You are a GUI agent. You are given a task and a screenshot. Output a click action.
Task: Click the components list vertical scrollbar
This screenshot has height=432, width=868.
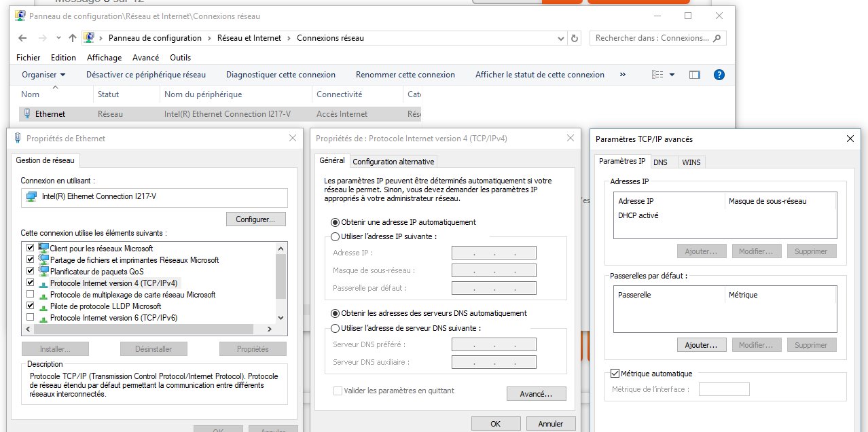click(x=281, y=278)
